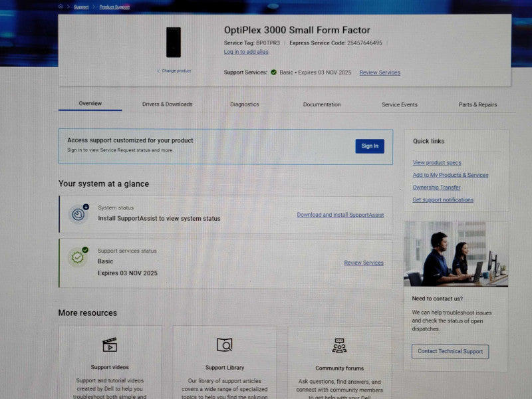Open the Support breadcrumb link
Viewport: 532px width, 399px height.
pyautogui.click(x=81, y=7)
